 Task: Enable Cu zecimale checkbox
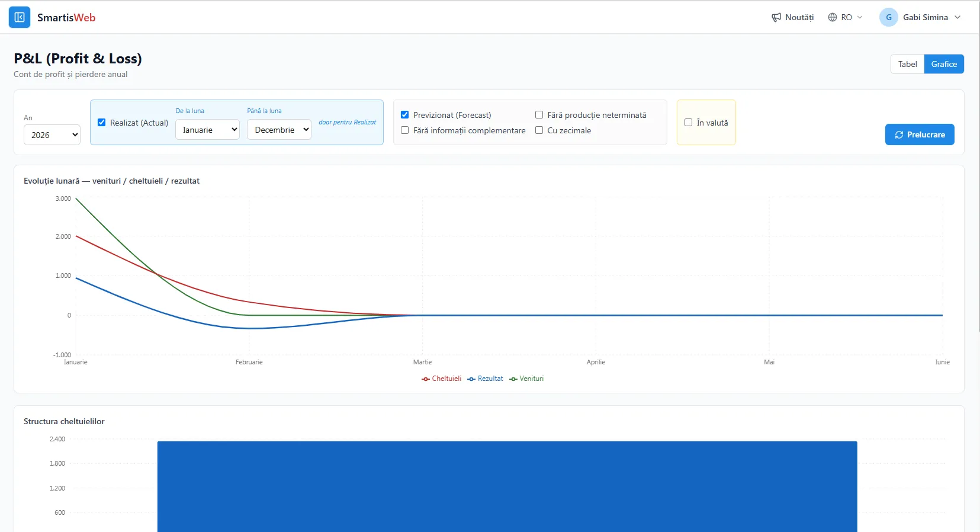coord(539,130)
